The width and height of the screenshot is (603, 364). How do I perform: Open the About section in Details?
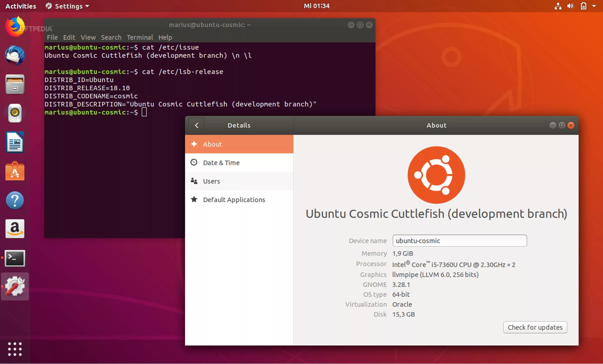[x=239, y=144]
